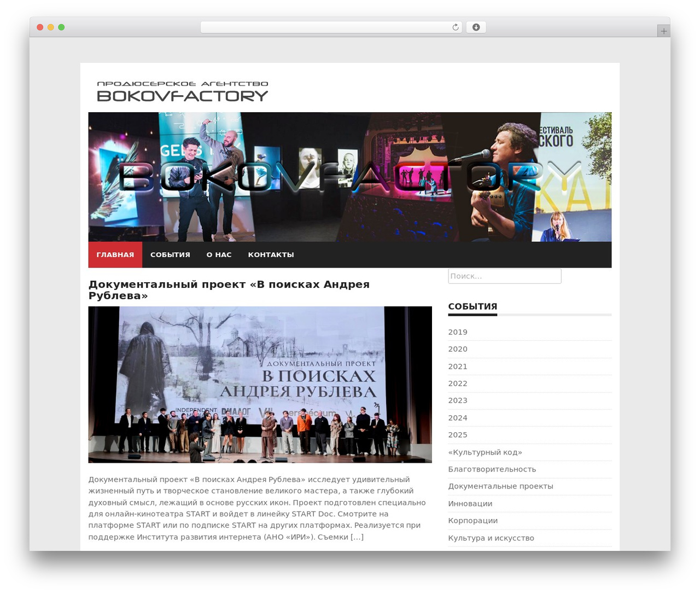Open the В поисках Андрея Рублева article image
Viewport: 700px width, 593px height.
tap(260, 385)
